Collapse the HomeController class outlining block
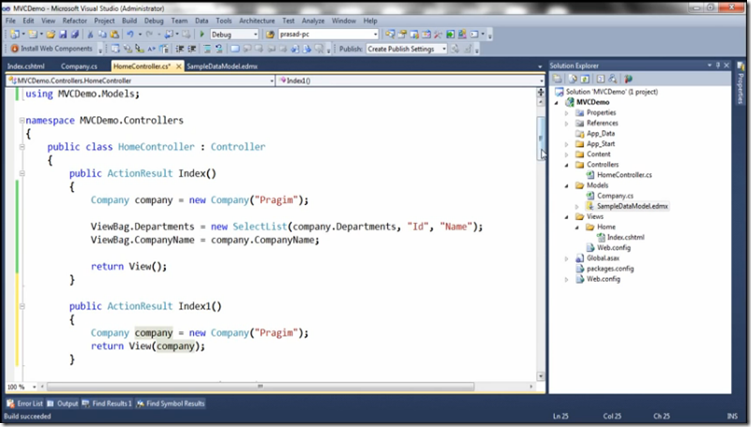751x427 pixels. point(22,147)
